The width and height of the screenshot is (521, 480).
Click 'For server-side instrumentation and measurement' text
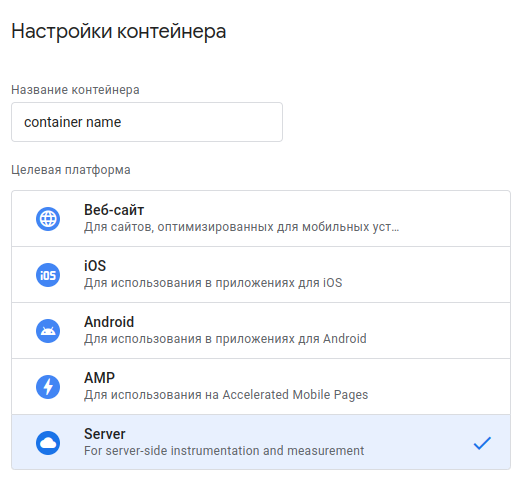224,451
